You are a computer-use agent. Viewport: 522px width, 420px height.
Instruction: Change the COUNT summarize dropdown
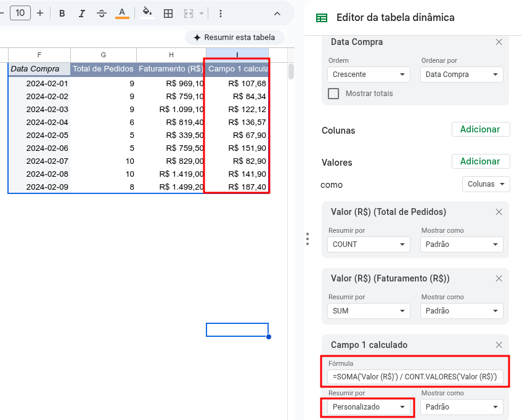pos(369,244)
